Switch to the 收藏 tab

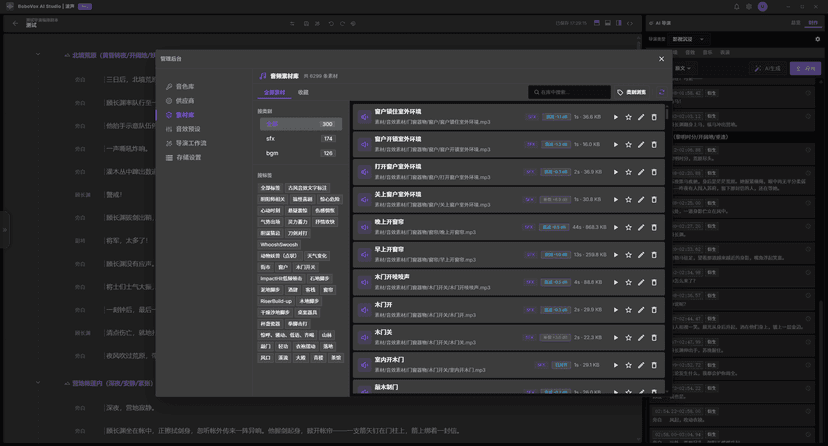[303, 93]
